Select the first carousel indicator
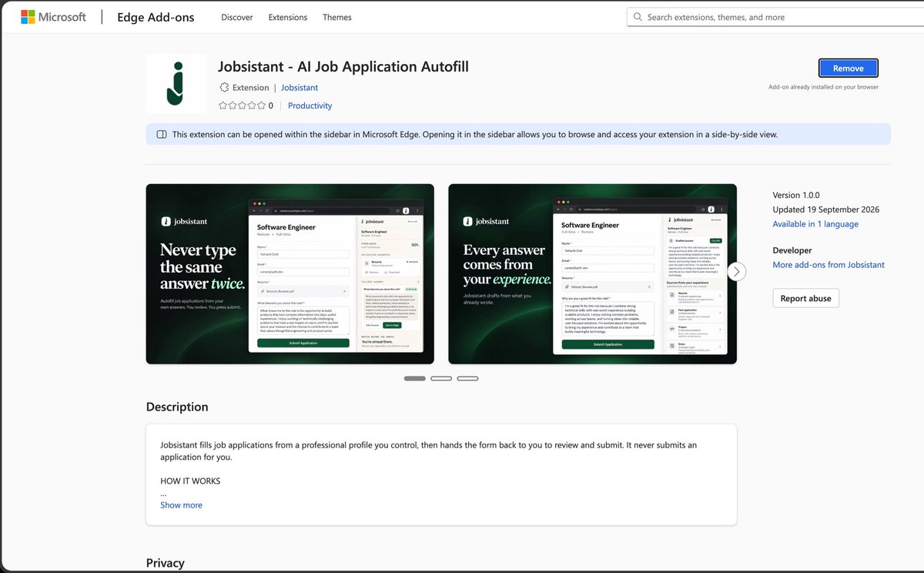This screenshot has width=924, height=573. pos(414,378)
